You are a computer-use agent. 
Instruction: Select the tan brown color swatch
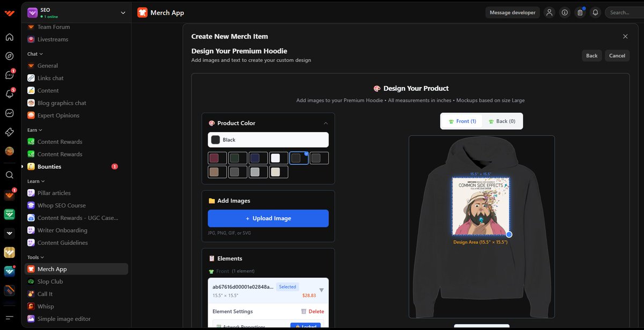[217, 172]
